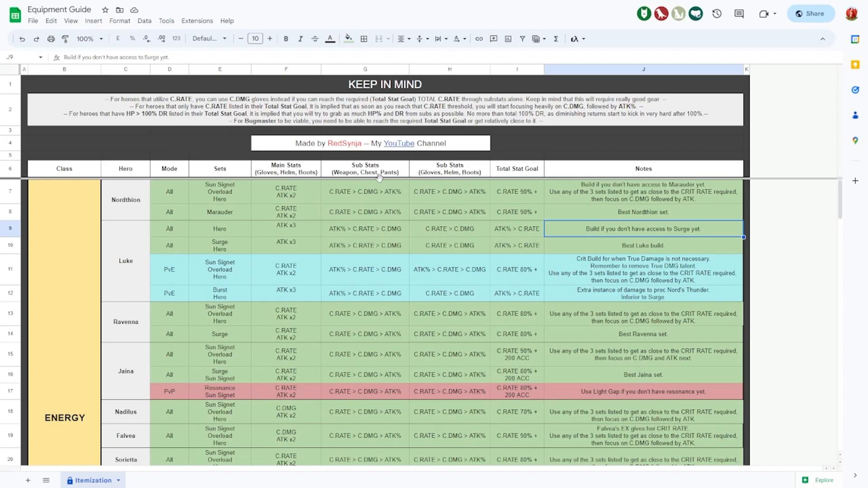Viewport: 868px width, 488px height.
Task: Follow the YouTube hyperlink in the sheet
Action: [x=399, y=143]
